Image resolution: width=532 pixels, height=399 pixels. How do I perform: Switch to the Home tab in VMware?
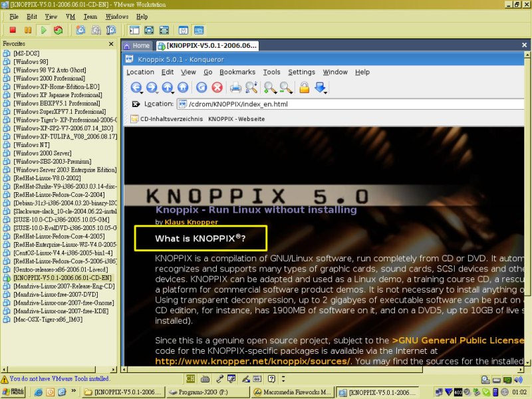tap(137, 45)
